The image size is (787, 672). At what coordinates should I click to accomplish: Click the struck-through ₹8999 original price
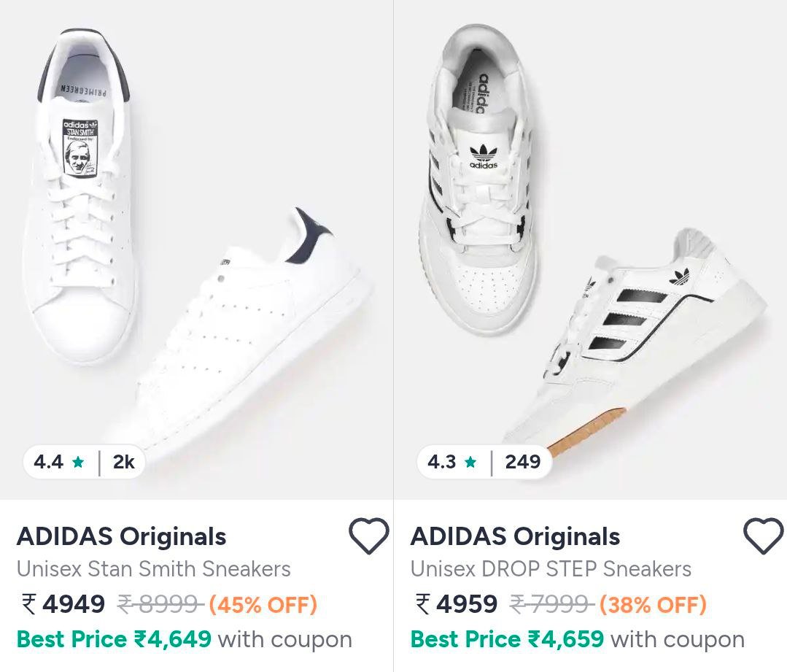coord(160,604)
